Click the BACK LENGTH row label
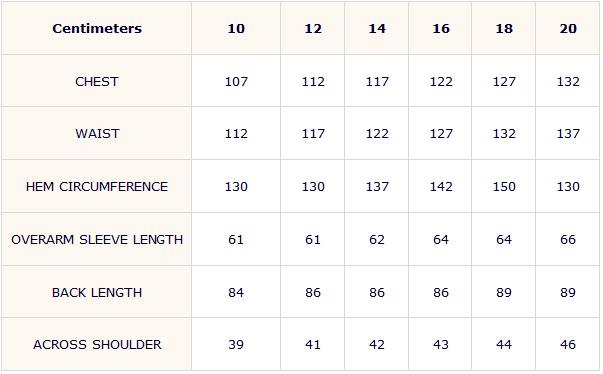 [x=97, y=293]
